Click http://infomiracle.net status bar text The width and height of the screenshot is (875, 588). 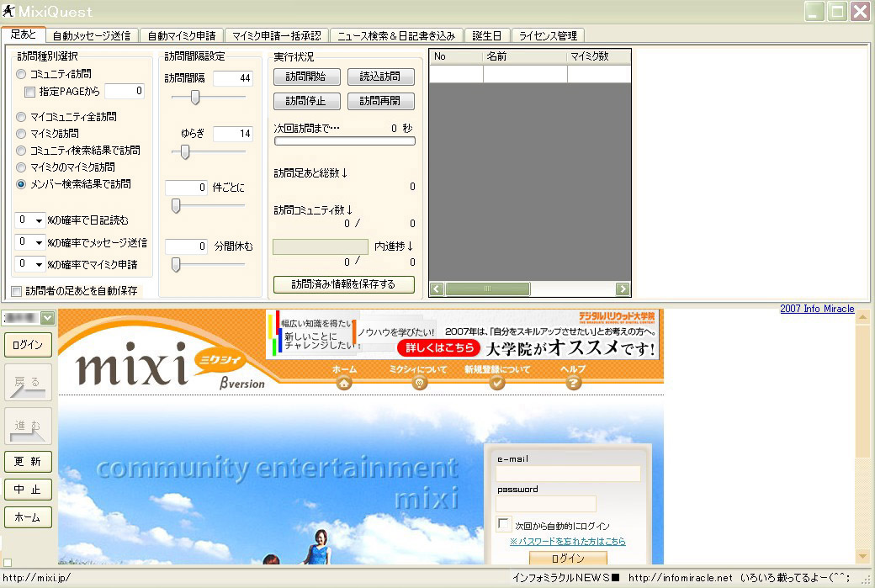[x=681, y=578]
